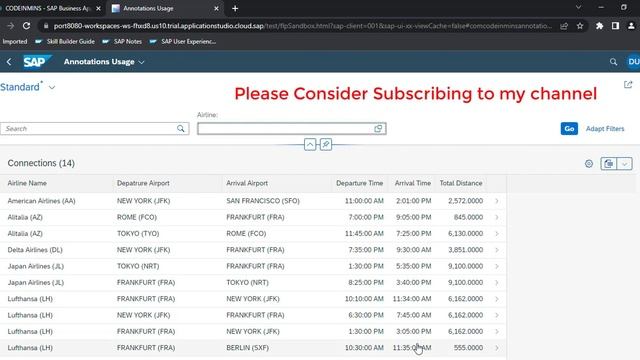Go back with the SAP shell back arrow

click(9, 62)
